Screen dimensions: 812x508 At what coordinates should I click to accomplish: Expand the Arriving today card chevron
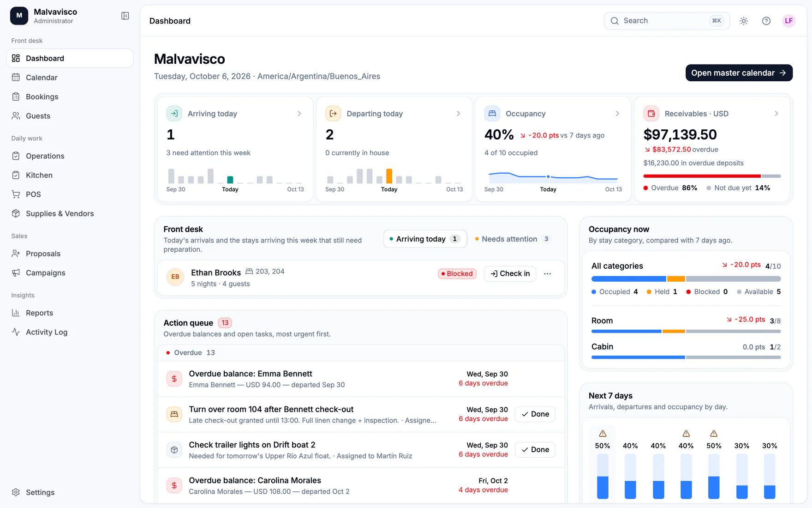pos(299,114)
